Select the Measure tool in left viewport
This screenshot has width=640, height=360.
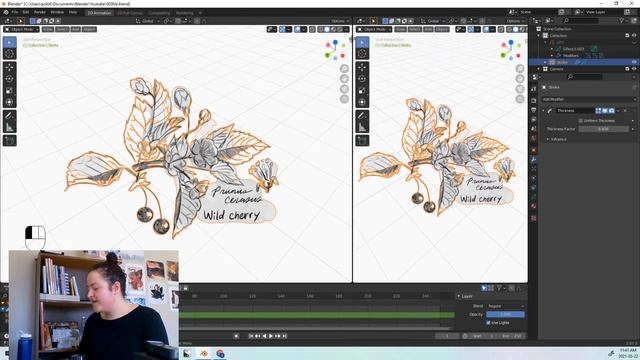point(9,127)
